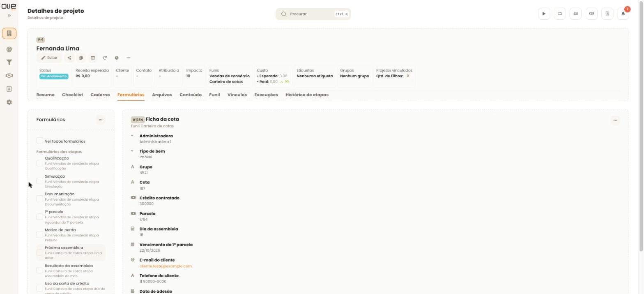Open the funnel icon in the left sidebar
The image size is (644, 294).
pyautogui.click(x=9, y=63)
